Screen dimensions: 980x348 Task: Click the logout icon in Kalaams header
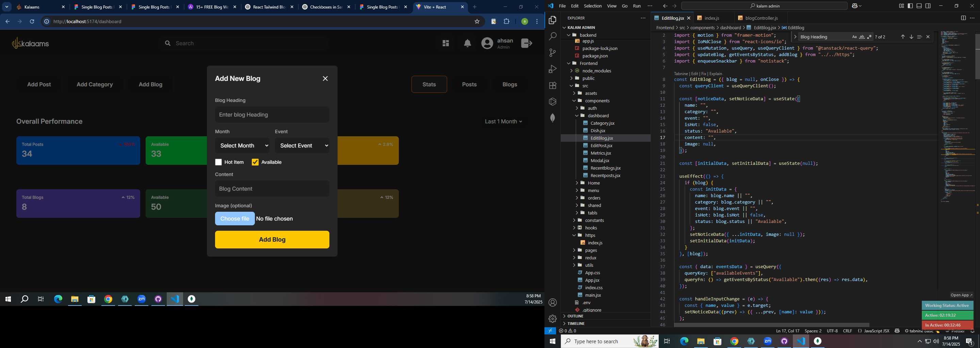[x=526, y=43]
